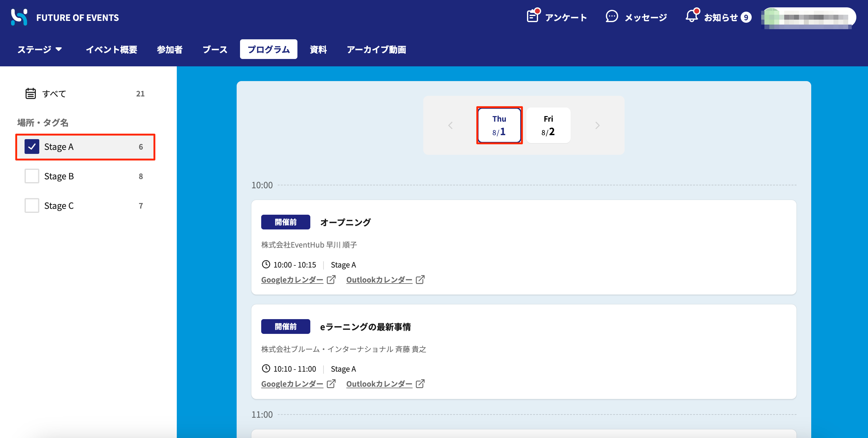This screenshot has width=868, height=438.
Task: Add オープニング to Outlookカレンダー
Action: pos(379,280)
